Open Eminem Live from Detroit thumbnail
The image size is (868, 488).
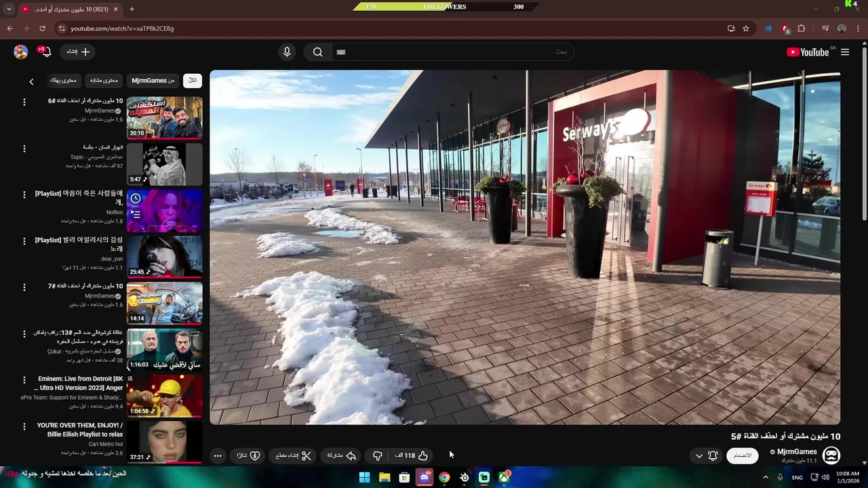[x=164, y=396]
